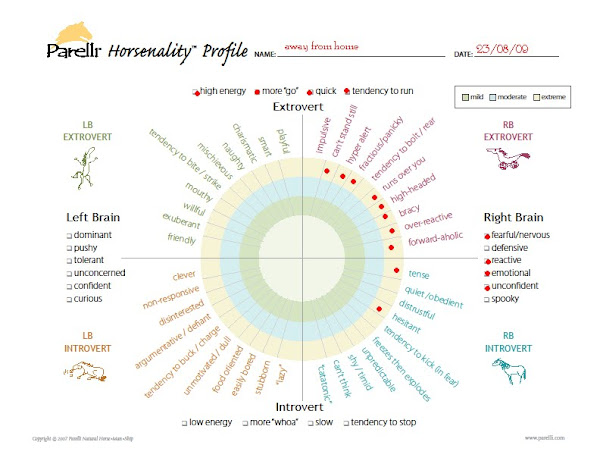Image resolution: width=600 pixels, height=464 pixels.
Task: Select the 'extreme' legend swatch
Action: (x=537, y=97)
